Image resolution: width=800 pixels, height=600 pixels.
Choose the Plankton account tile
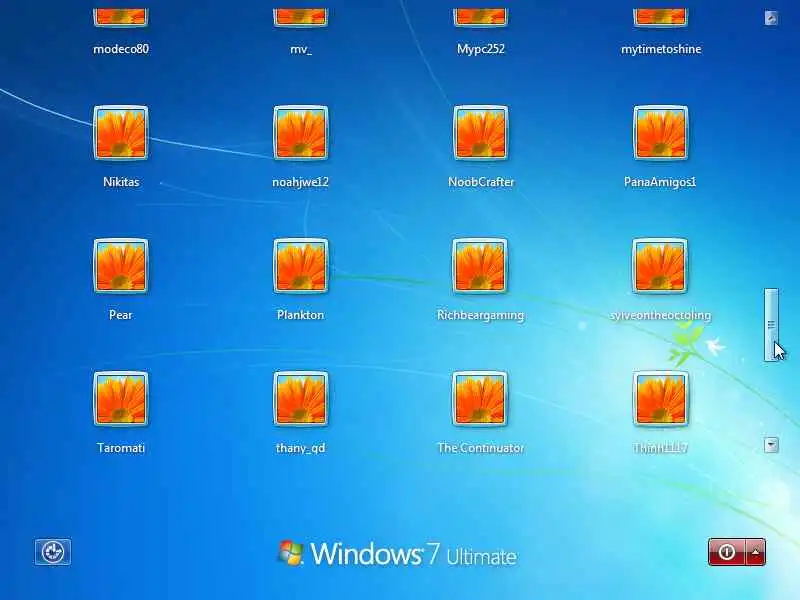pos(301,266)
